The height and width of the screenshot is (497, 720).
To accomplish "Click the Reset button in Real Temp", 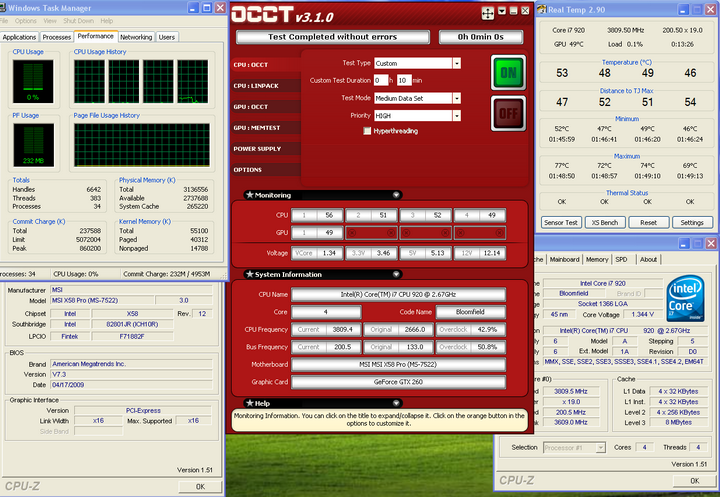I will click(648, 223).
